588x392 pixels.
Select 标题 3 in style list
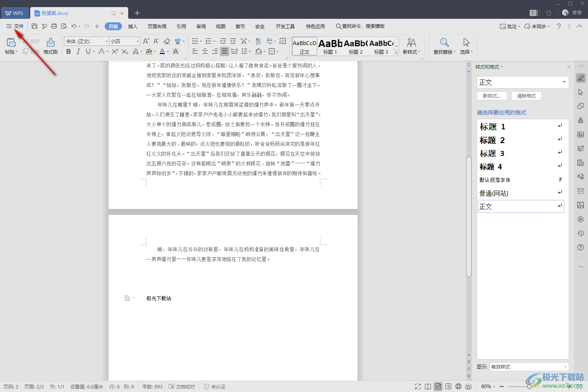click(x=521, y=153)
